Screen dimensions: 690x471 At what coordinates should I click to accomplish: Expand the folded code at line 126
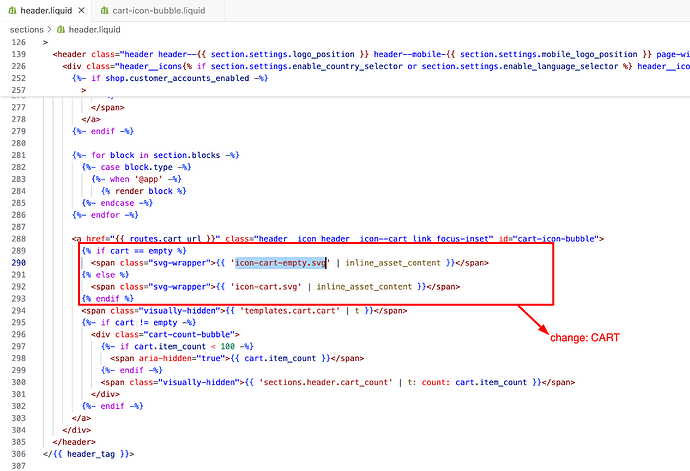point(45,42)
